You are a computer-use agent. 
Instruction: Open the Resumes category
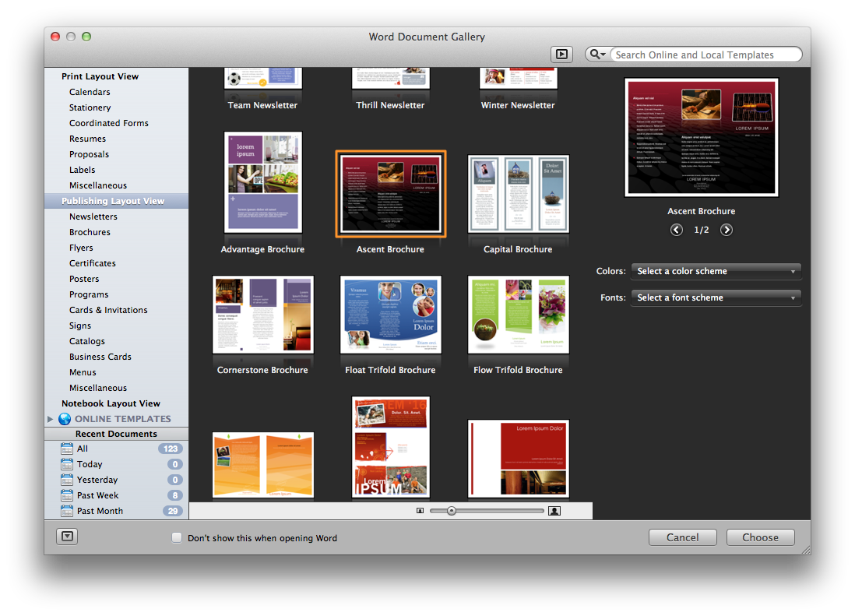coord(87,139)
